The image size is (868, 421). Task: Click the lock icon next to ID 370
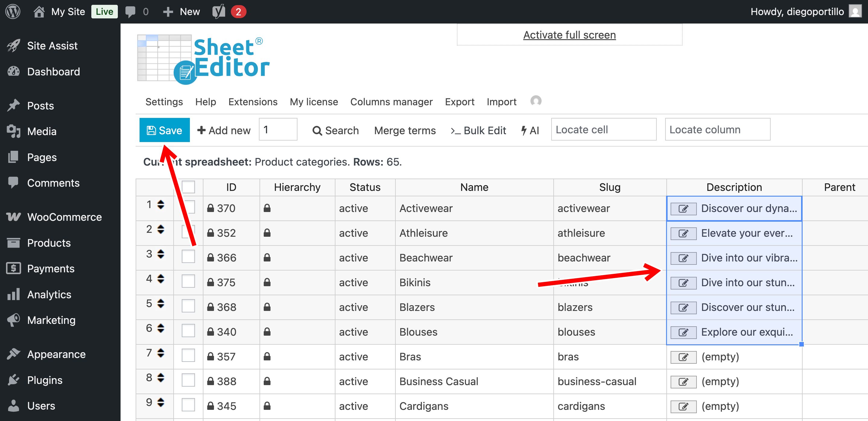211,208
